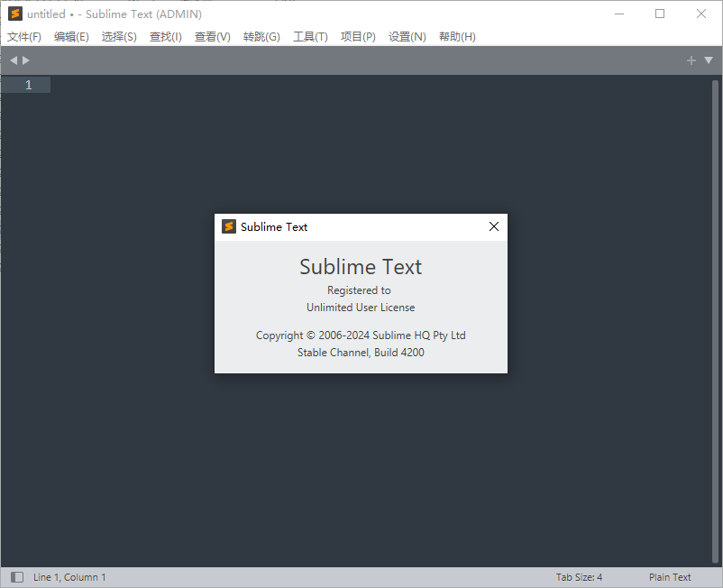Click Line 1, Column 1 in the status bar
The image size is (723, 588).
coord(69,576)
